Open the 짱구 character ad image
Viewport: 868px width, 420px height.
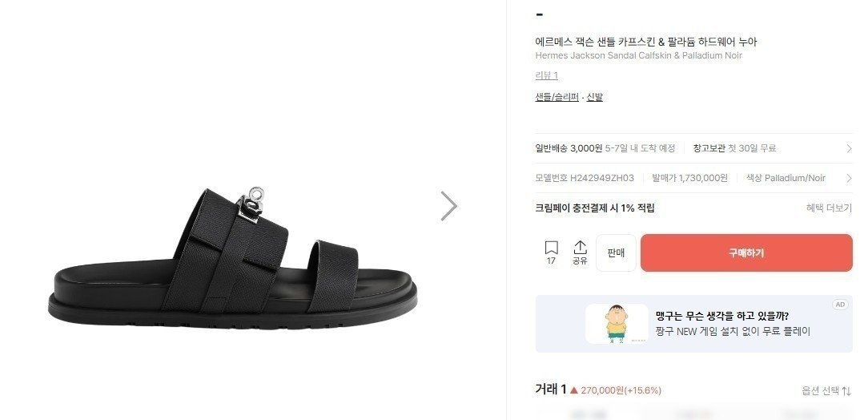pos(616,324)
